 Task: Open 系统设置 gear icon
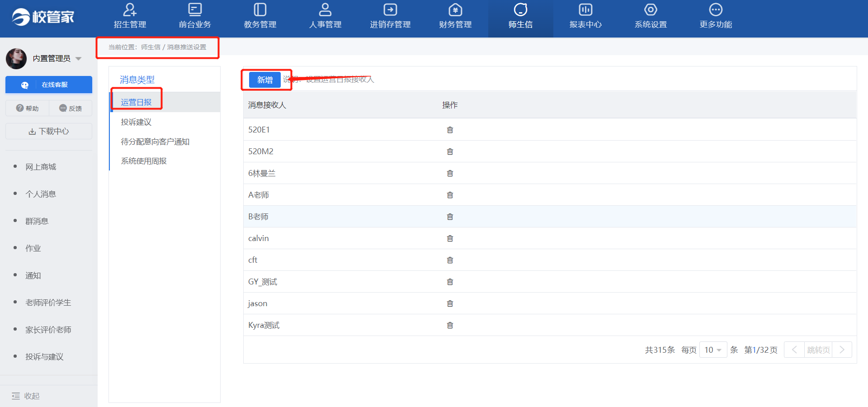tap(651, 9)
